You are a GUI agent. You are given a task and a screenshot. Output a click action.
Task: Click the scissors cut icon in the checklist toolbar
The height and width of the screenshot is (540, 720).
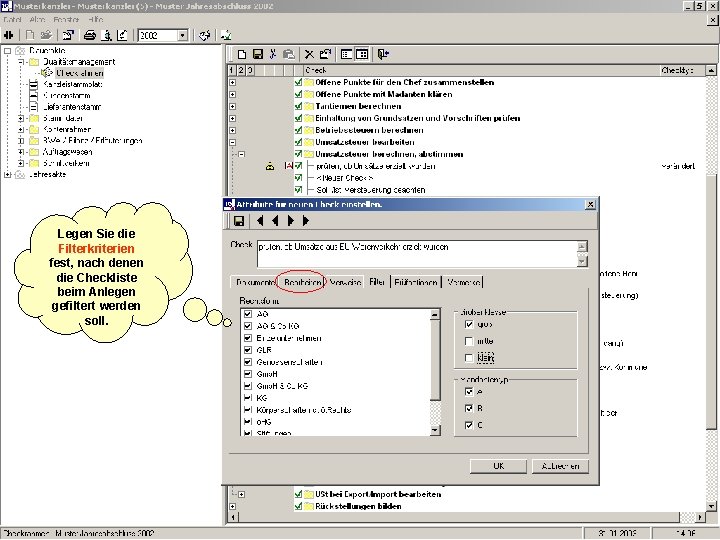pos(273,54)
